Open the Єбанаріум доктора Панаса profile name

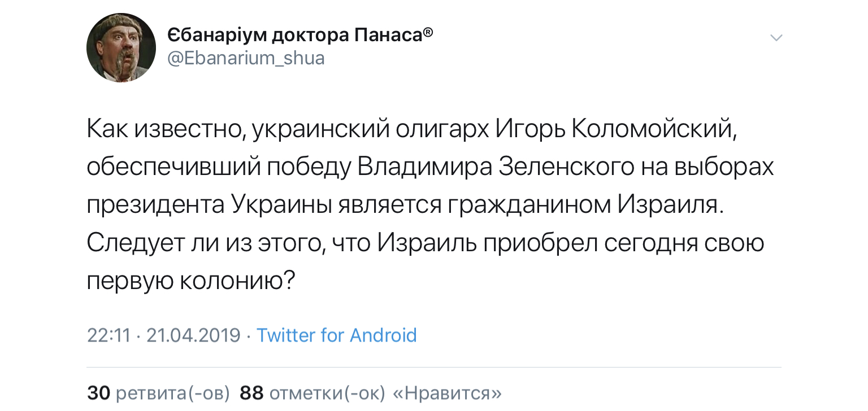coord(294,36)
